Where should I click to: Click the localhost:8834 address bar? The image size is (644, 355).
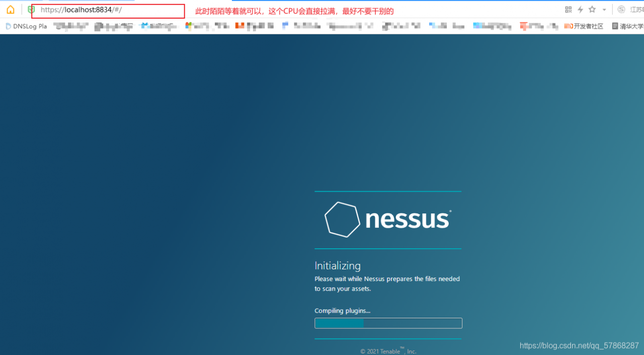click(108, 11)
